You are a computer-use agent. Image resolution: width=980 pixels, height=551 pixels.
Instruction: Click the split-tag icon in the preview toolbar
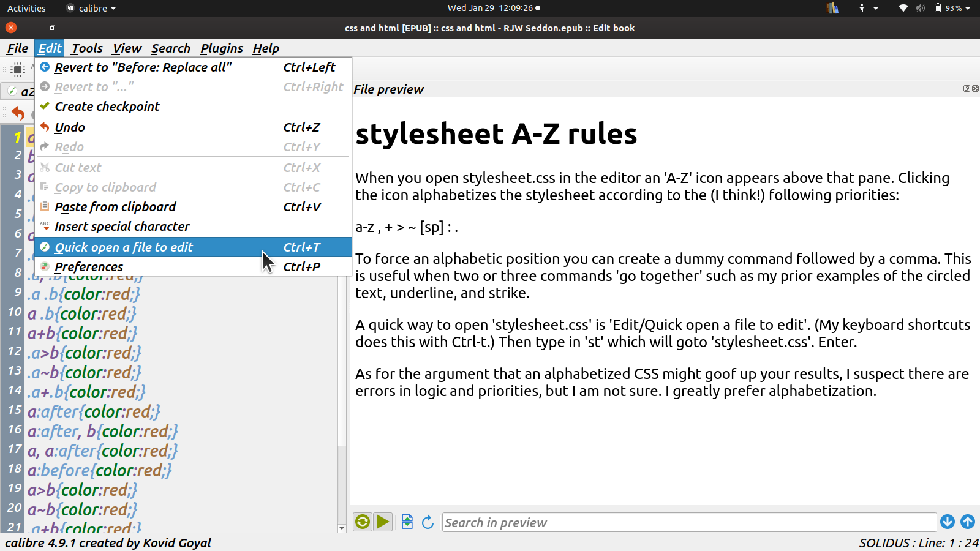(x=407, y=522)
